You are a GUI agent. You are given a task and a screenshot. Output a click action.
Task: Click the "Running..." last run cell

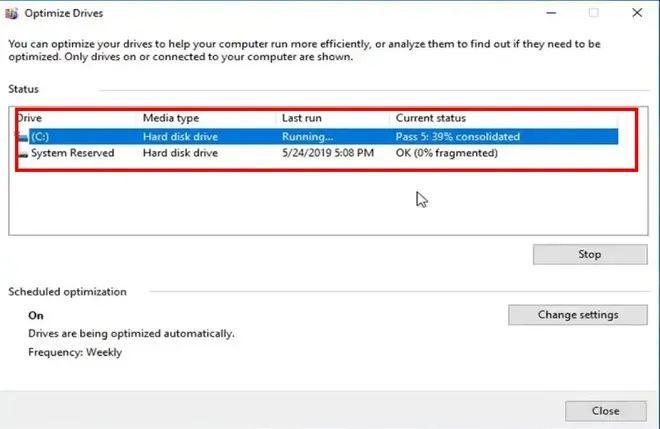tap(306, 137)
